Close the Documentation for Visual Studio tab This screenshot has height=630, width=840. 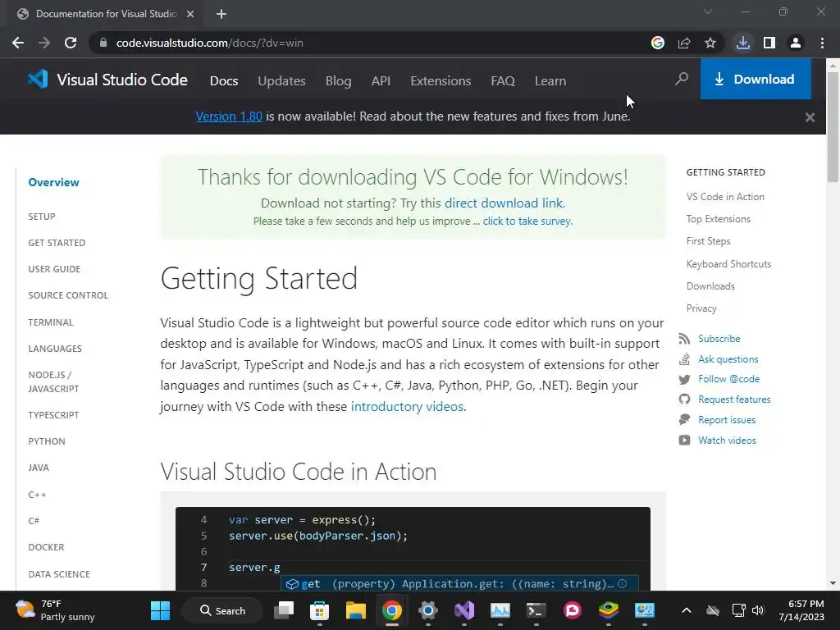[x=190, y=14]
